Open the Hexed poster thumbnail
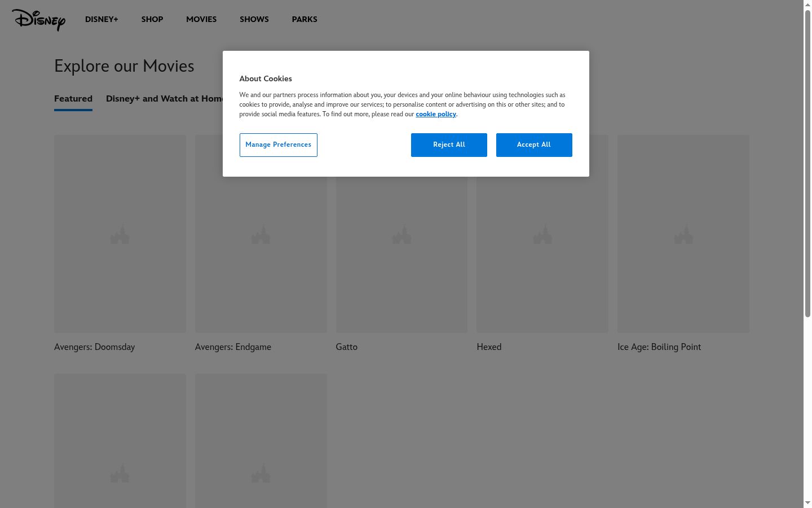 pyautogui.click(x=542, y=255)
